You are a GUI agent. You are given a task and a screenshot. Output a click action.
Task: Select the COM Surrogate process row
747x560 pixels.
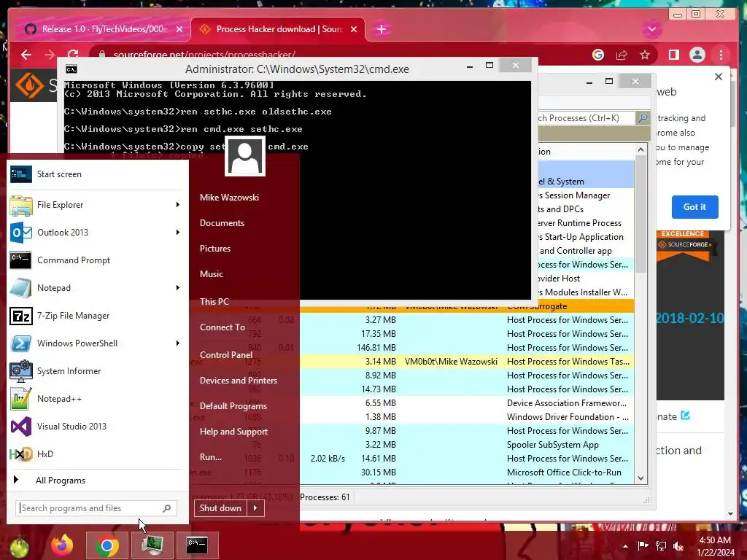tap(467, 306)
